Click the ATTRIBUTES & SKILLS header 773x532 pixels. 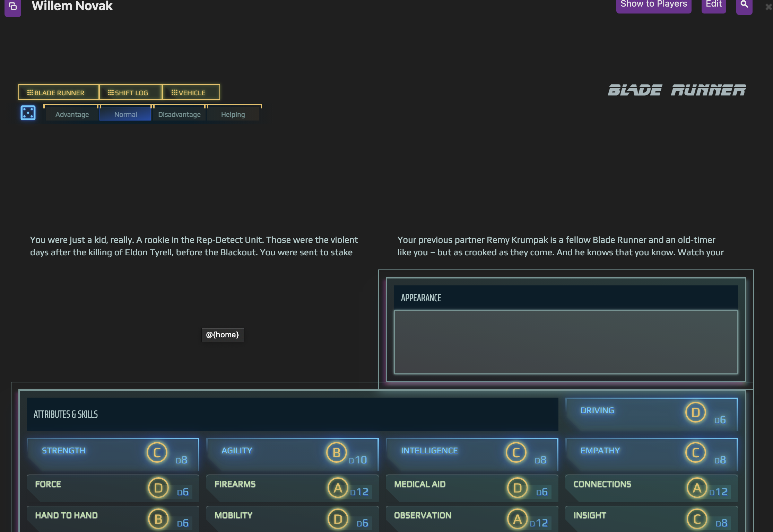(292, 414)
